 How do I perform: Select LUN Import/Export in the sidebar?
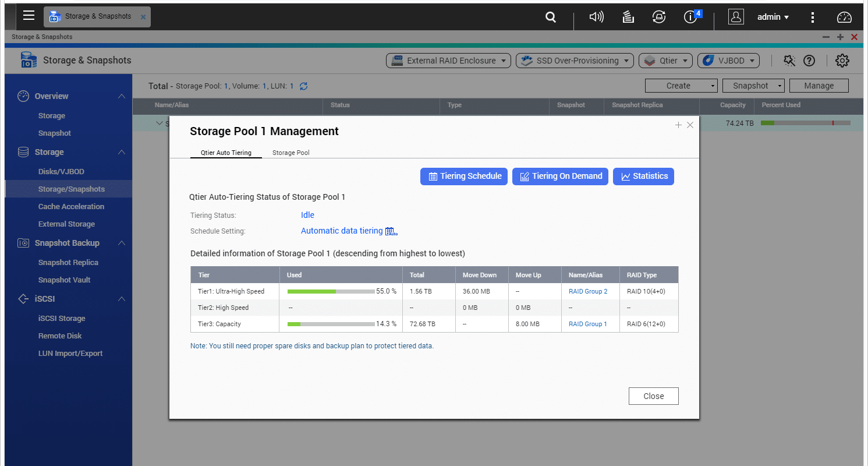point(70,354)
